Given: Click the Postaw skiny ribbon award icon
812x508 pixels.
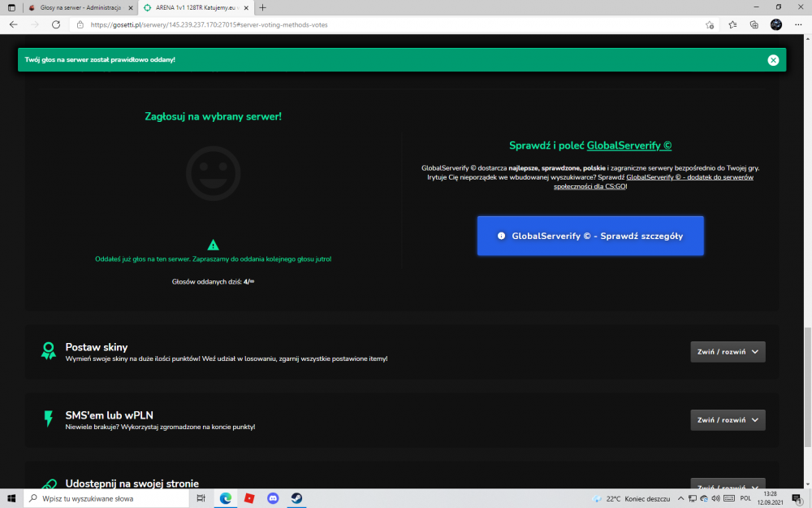Looking at the screenshot, I should (x=49, y=351).
